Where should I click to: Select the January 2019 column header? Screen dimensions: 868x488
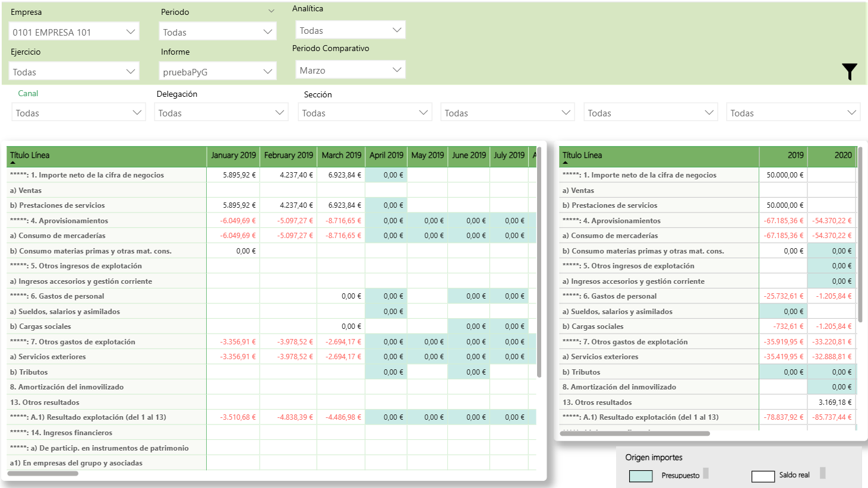tap(233, 156)
